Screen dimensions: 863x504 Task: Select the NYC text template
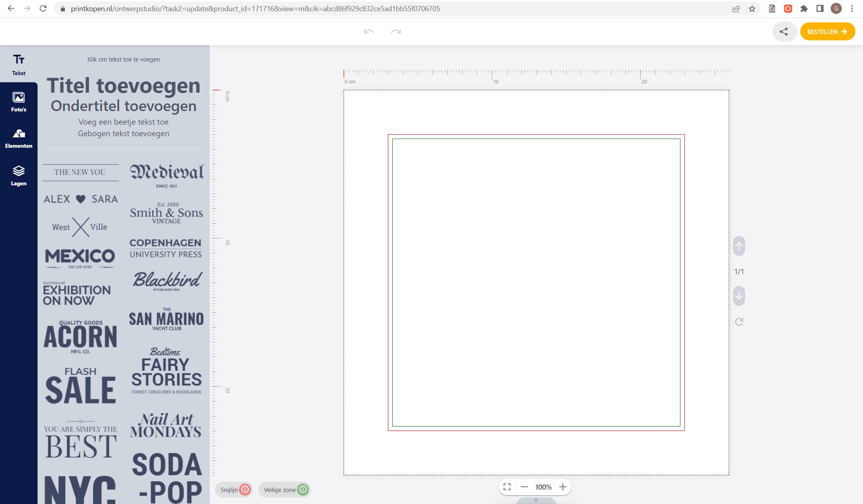80,490
